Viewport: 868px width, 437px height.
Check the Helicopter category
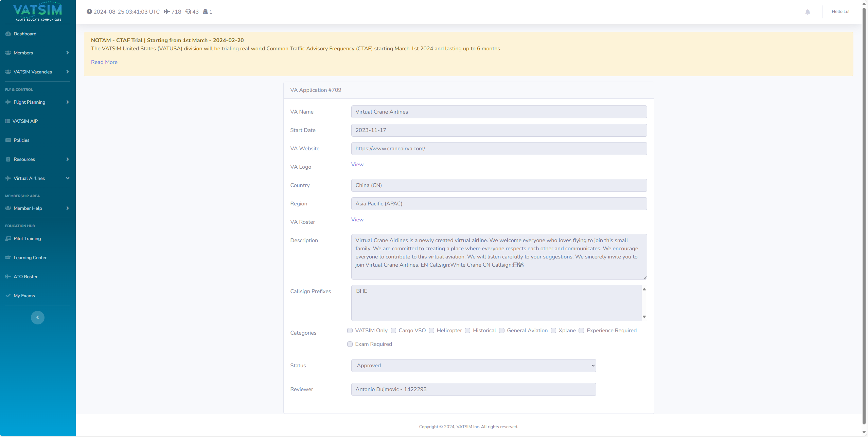[x=431, y=331]
